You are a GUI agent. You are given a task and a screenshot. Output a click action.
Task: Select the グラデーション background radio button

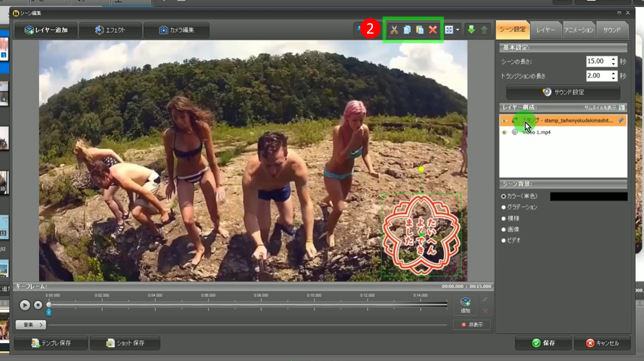tap(504, 207)
